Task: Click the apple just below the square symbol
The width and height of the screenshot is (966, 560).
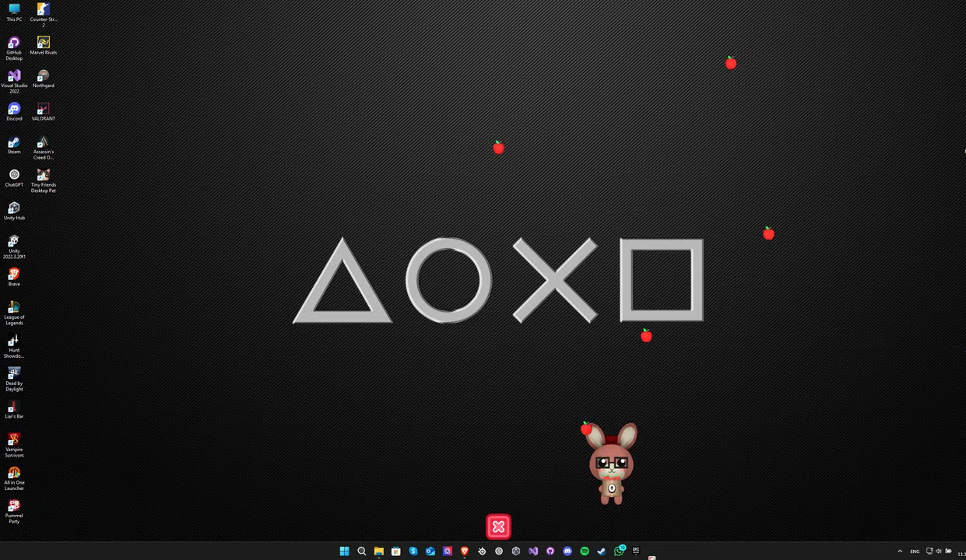Action: [646, 335]
